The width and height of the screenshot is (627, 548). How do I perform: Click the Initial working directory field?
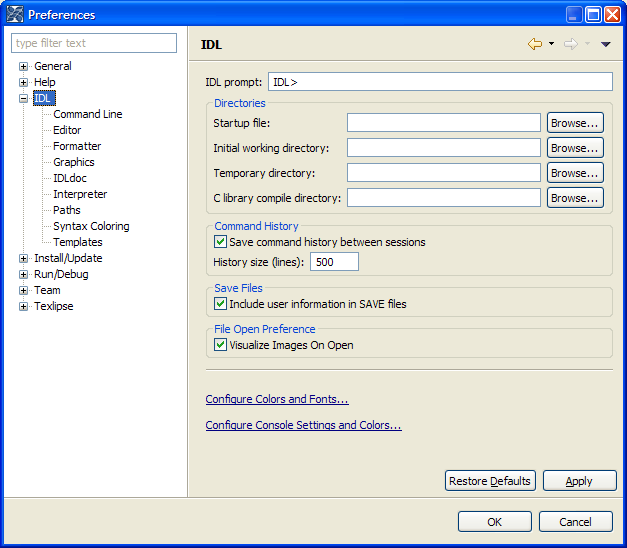click(444, 148)
